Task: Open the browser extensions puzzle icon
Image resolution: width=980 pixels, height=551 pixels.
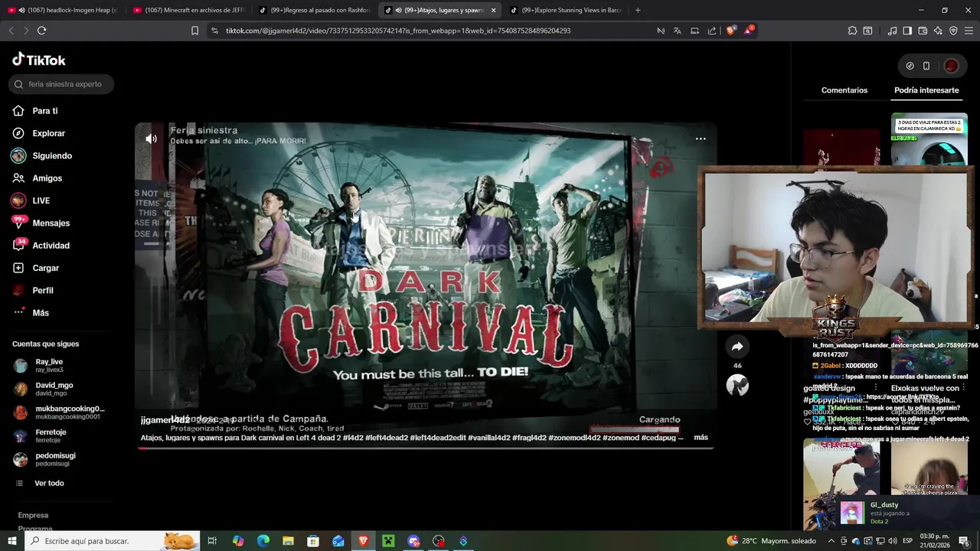Action: pyautogui.click(x=852, y=31)
